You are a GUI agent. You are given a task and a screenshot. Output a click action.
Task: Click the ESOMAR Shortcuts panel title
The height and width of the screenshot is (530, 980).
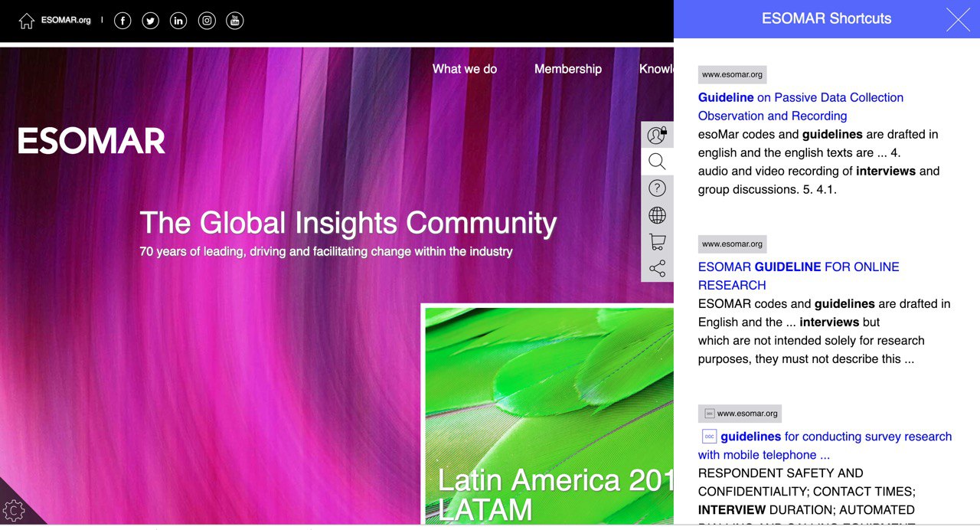click(826, 19)
